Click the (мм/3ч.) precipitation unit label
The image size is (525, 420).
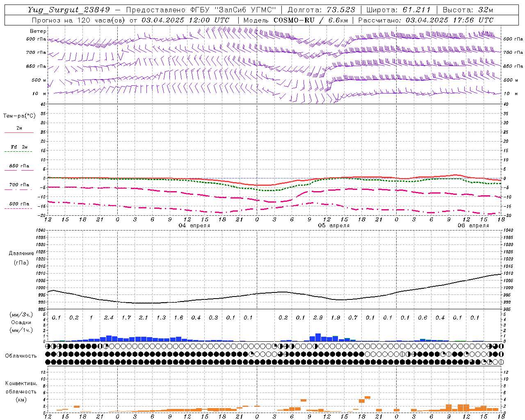[x=21, y=315]
